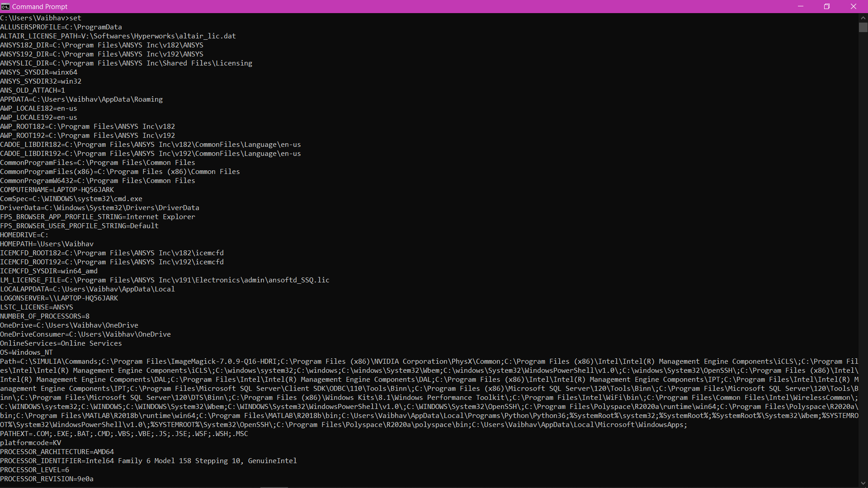Click the ComSpec cmd.exe line

[71, 199]
